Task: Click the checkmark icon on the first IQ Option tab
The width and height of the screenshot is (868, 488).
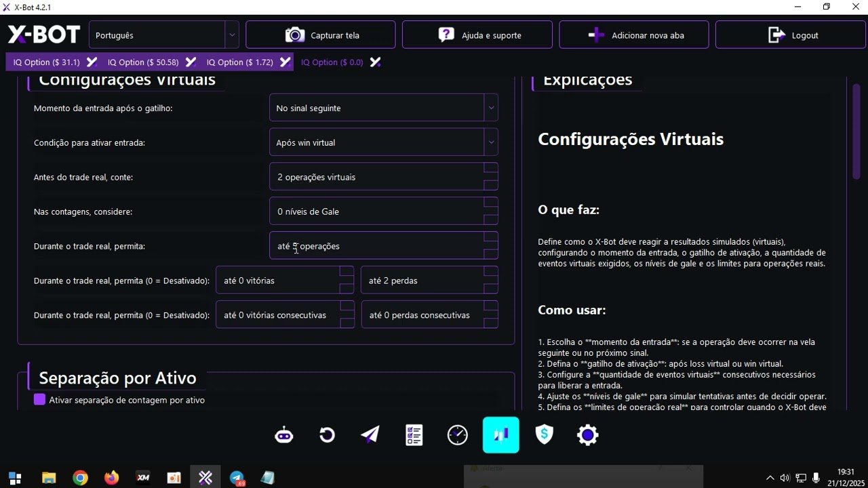Action: click(x=92, y=62)
